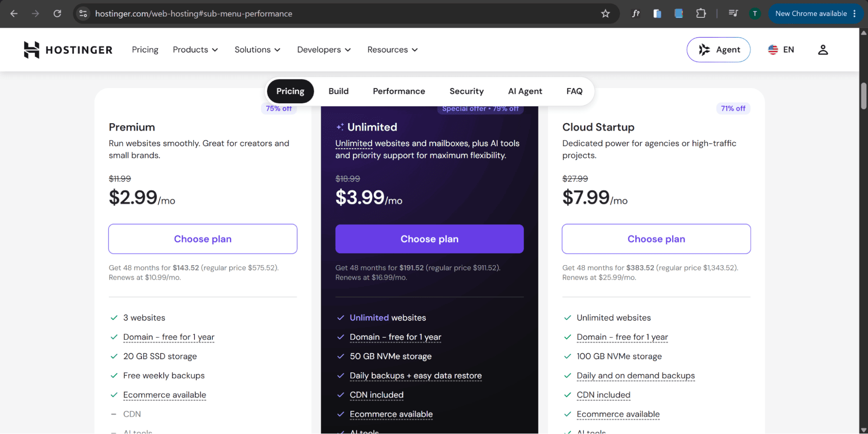Open the user account icon
This screenshot has width=868, height=434.
823,50
